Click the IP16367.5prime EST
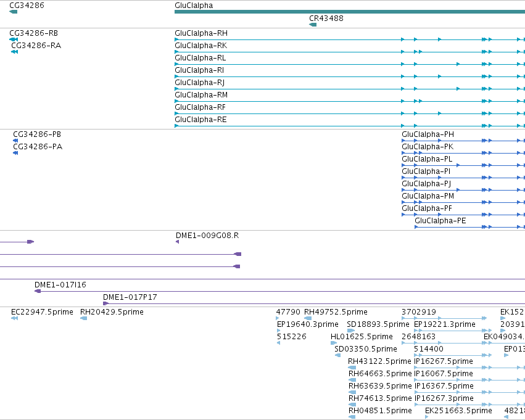525x420 pixels. [x=469, y=393]
